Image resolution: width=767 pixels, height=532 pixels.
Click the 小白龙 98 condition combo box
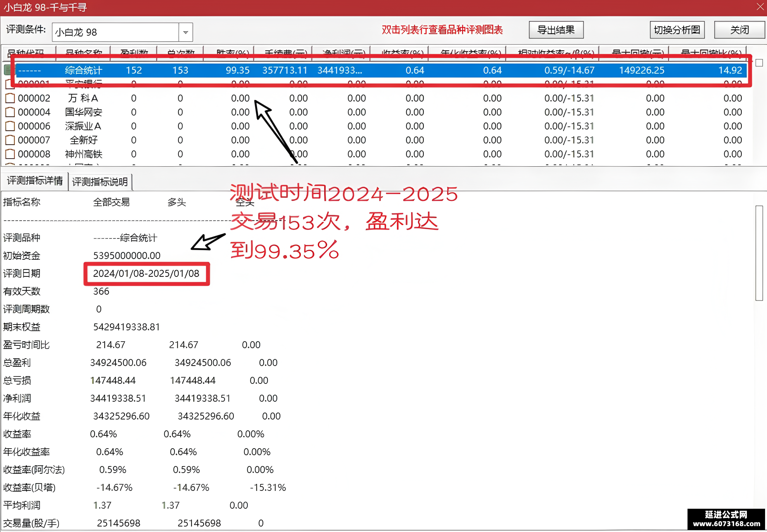click(122, 32)
